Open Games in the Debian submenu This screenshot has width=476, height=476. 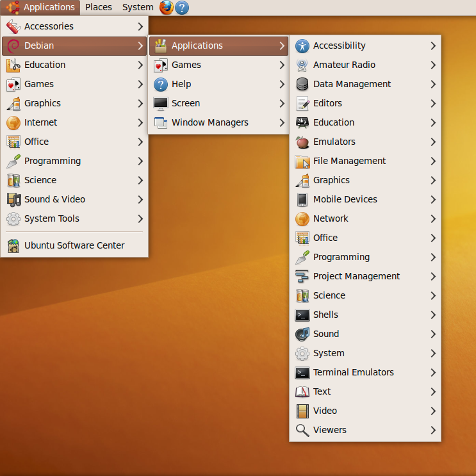(218, 65)
